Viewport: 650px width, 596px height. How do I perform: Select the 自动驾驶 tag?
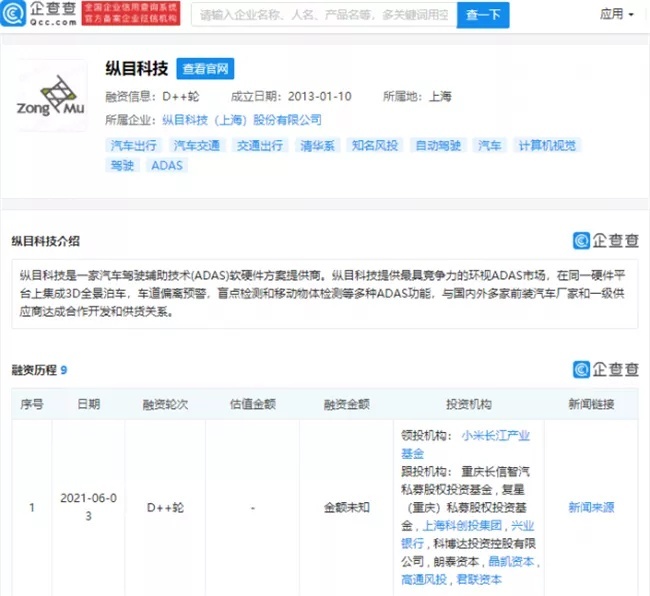pos(438,145)
